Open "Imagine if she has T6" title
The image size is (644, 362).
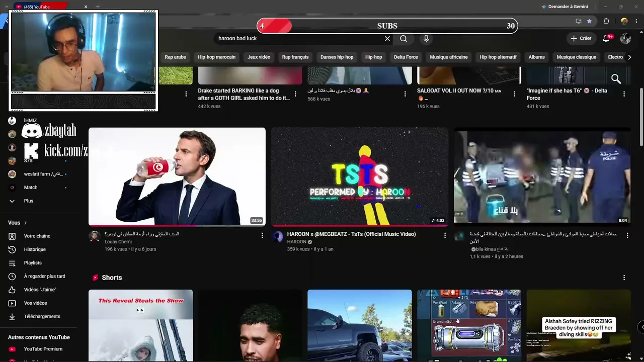tap(567, 95)
